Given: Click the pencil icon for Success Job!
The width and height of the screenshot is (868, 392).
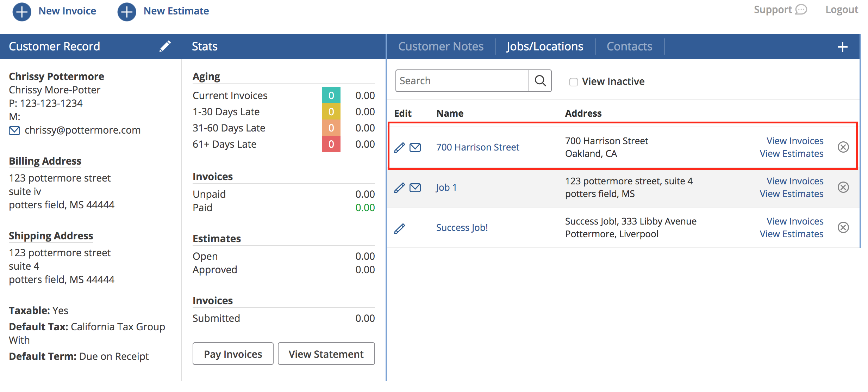Looking at the screenshot, I should (399, 228).
